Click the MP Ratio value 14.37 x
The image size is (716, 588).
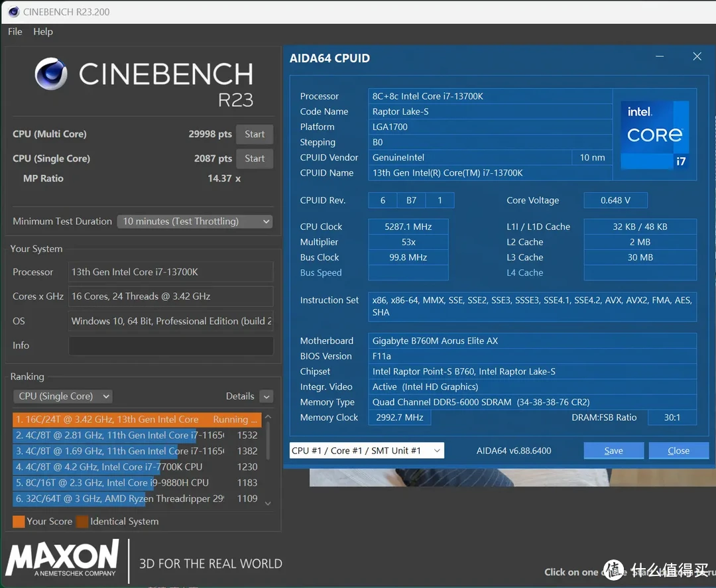[x=224, y=178]
